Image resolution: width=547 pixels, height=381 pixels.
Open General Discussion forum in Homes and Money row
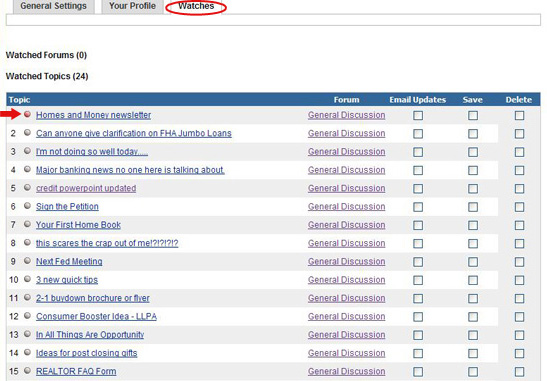pyautogui.click(x=346, y=115)
